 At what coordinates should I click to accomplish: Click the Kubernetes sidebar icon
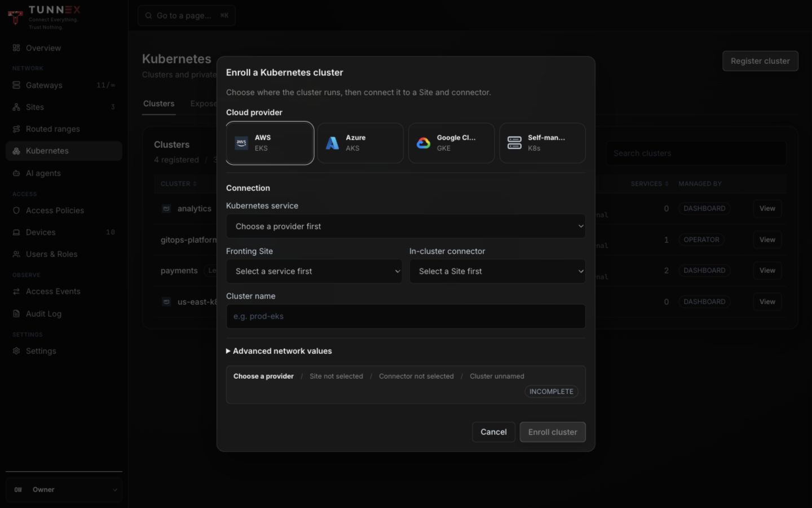pyautogui.click(x=16, y=151)
